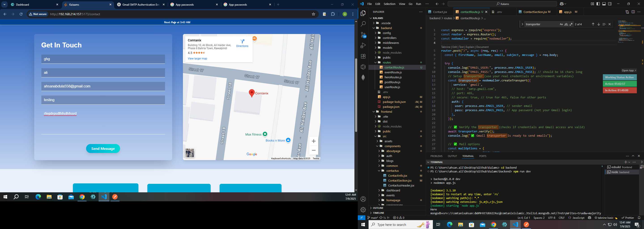Open the Selection menu in VS Code
The width and height of the screenshot is (644, 229).
coord(390,4)
